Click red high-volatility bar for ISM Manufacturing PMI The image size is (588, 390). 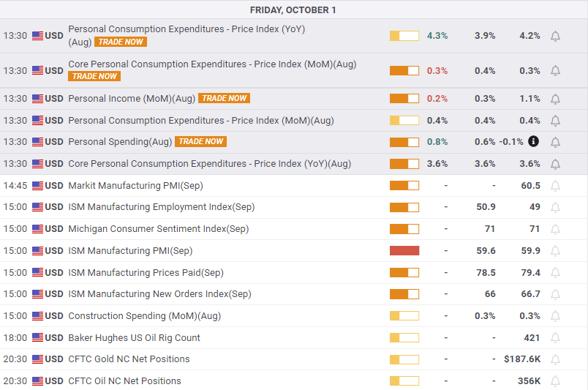404,251
